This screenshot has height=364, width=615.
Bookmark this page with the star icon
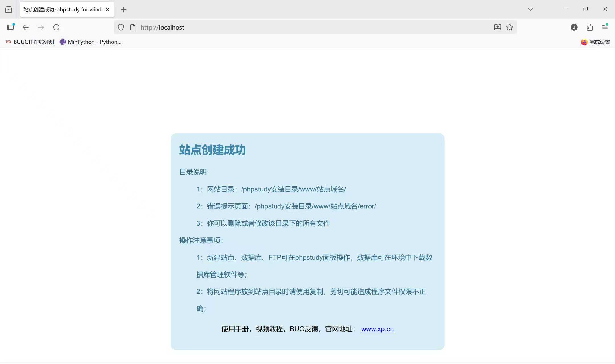509,27
